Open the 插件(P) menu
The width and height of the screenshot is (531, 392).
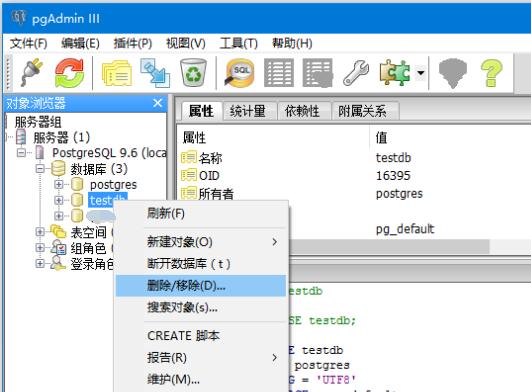click(133, 43)
